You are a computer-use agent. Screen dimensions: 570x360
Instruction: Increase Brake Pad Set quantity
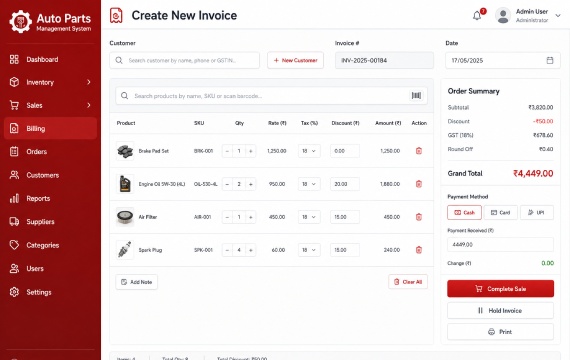(x=250, y=151)
